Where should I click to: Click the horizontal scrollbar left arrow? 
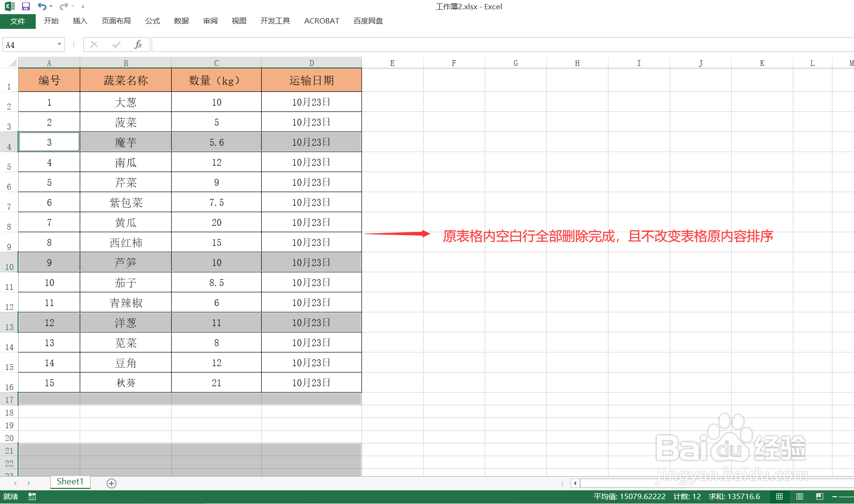[x=575, y=483]
